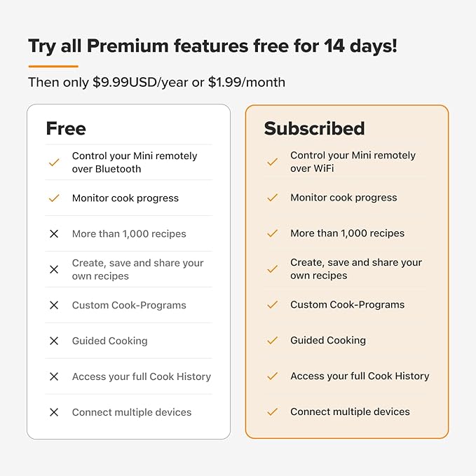Screen dimensions: 476x476
Task: Select the Subscribed plan heading
Action: tap(314, 129)
